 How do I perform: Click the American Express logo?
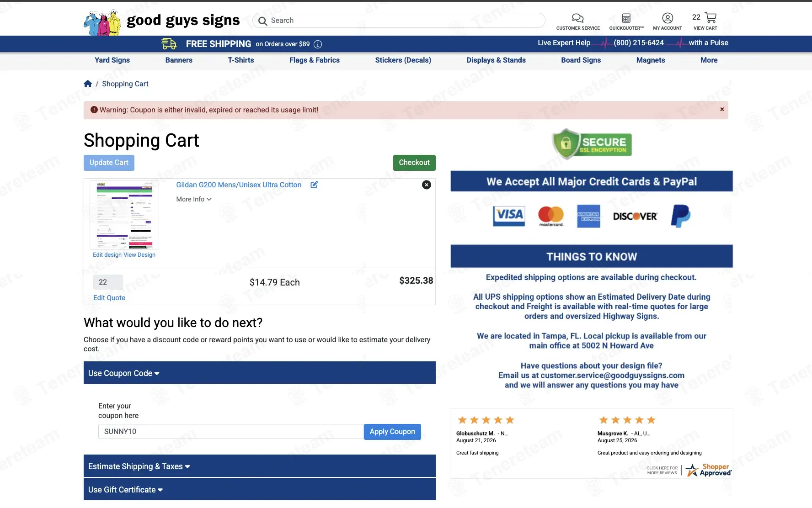[x=588, y=216]
